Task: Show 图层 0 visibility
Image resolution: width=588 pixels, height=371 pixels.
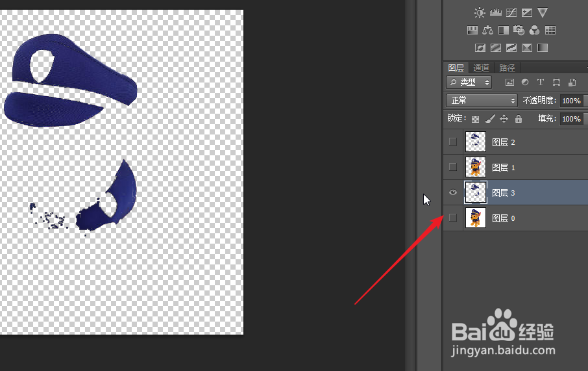Action: click(x=453, y=218)
